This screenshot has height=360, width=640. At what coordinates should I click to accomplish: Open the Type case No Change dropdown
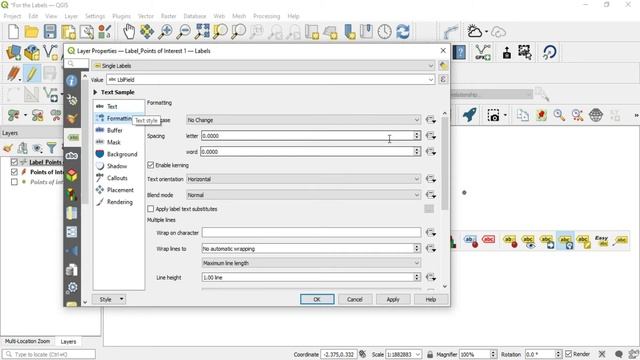click(303, 120)
